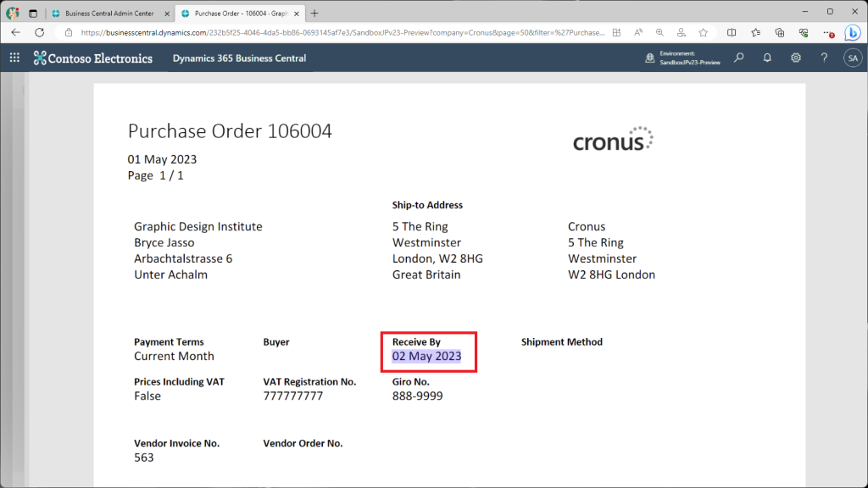
Task: Open the Business Central app launcher grid
Action: click(x=14, y=58)
